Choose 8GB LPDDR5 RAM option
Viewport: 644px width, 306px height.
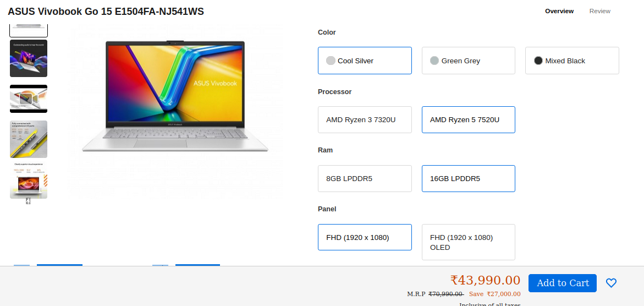click(365, 178)
